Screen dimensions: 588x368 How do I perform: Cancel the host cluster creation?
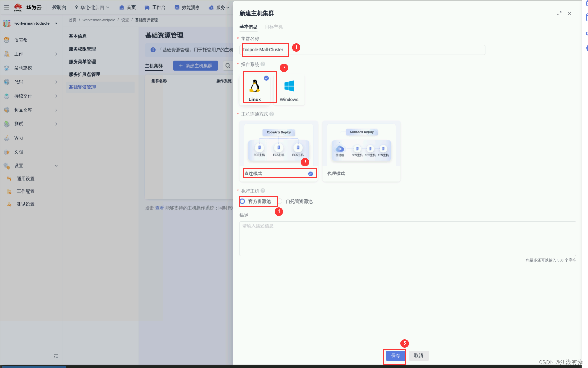(419, 355)
